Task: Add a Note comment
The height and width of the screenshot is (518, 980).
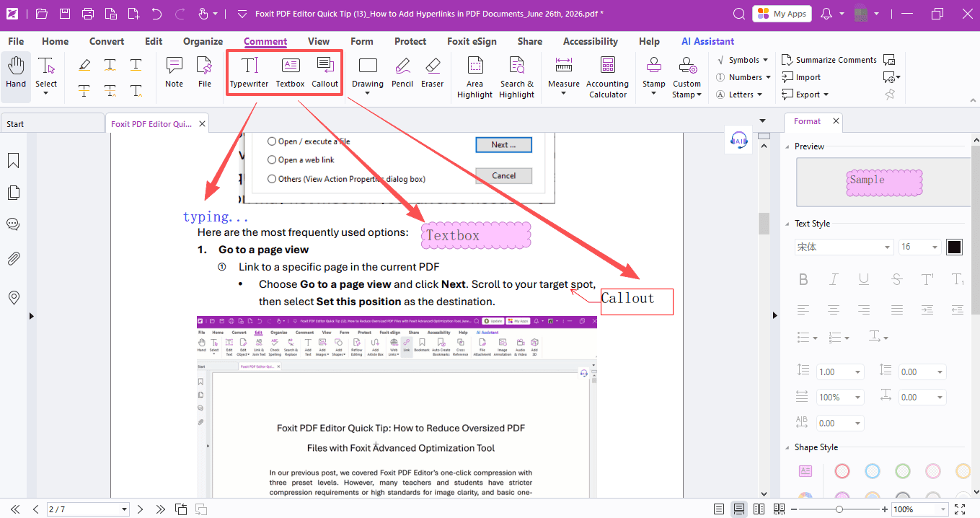Action: click(x=175, y=73)
